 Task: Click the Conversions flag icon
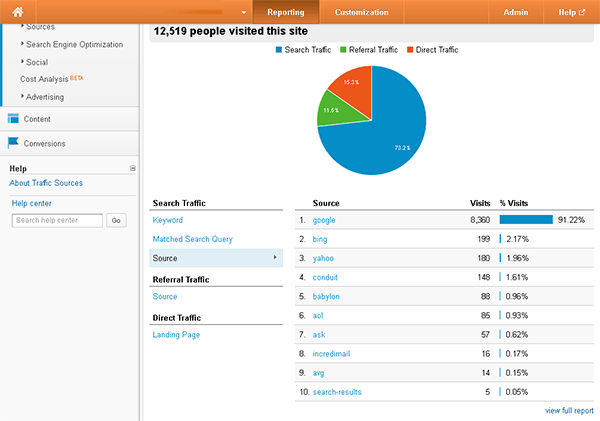(x=13, y=143)
